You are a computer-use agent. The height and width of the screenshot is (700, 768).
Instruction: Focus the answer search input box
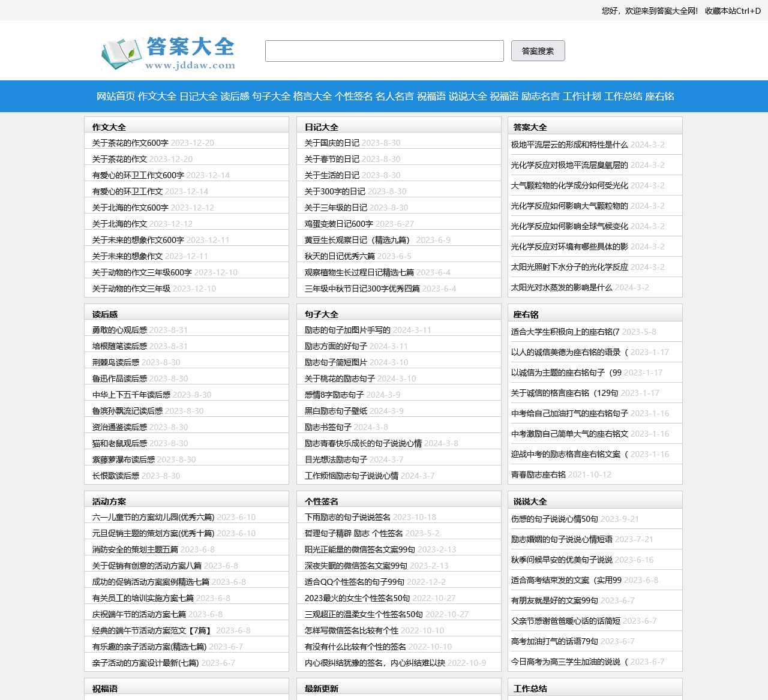(384, 51)
